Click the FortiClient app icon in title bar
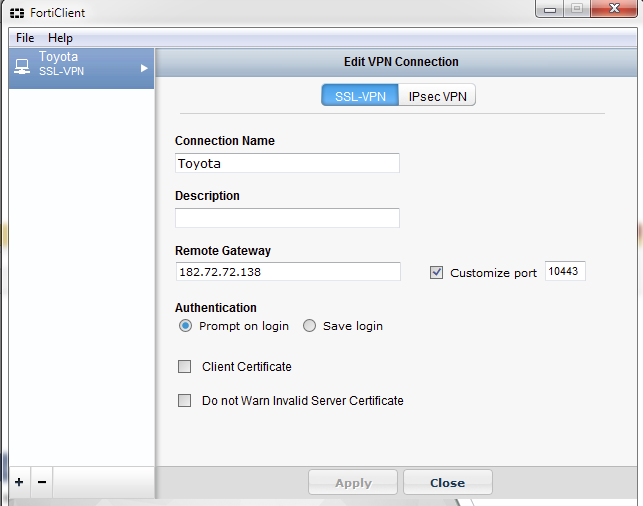The image size is (643, 506). point(17,14)
